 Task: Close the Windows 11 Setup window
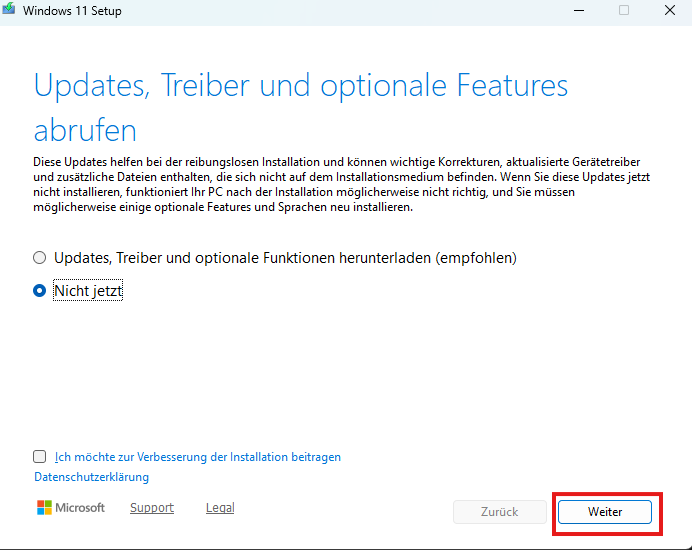[x=670, y=10]
